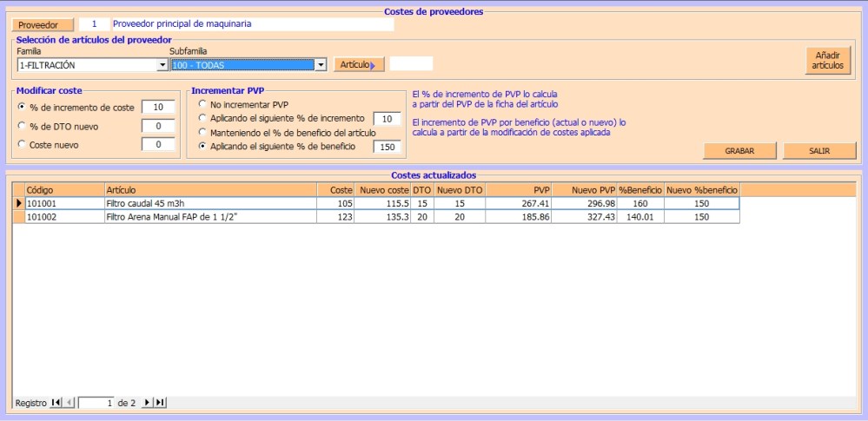Go to the next record in navigator
The height and width of the screenshot is (421, 868).
147,403
